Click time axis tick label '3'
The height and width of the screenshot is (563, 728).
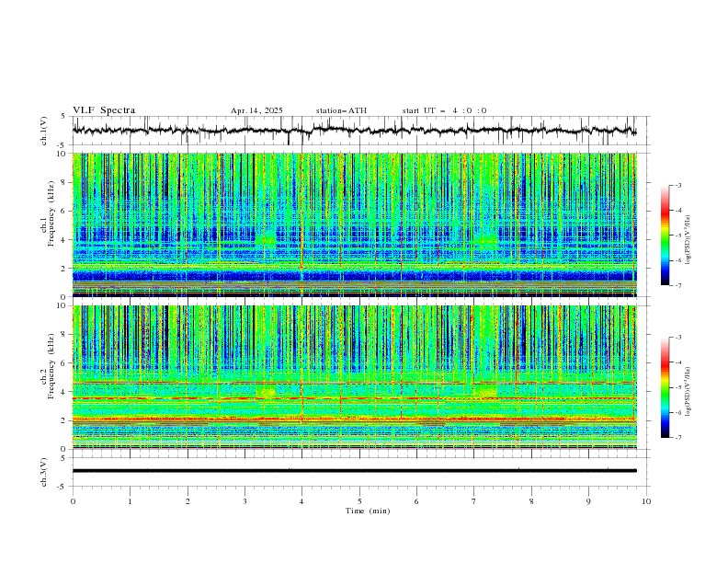245,501
